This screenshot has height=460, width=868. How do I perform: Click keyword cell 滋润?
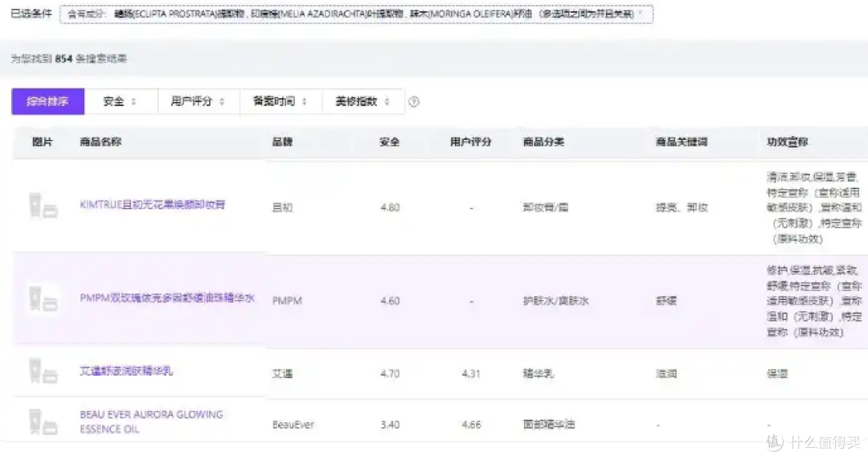(x=666, y=373)
